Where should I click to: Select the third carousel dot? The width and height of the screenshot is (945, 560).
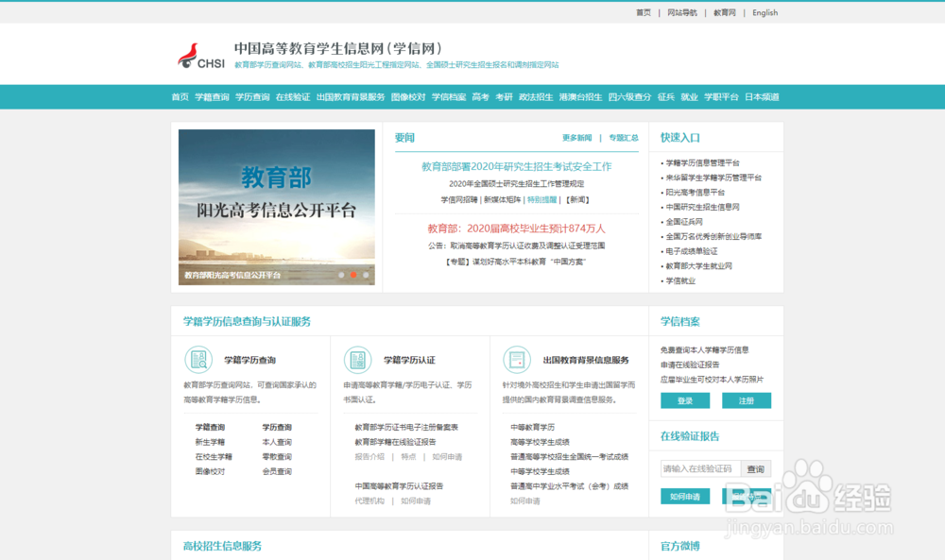pos(366,275)
